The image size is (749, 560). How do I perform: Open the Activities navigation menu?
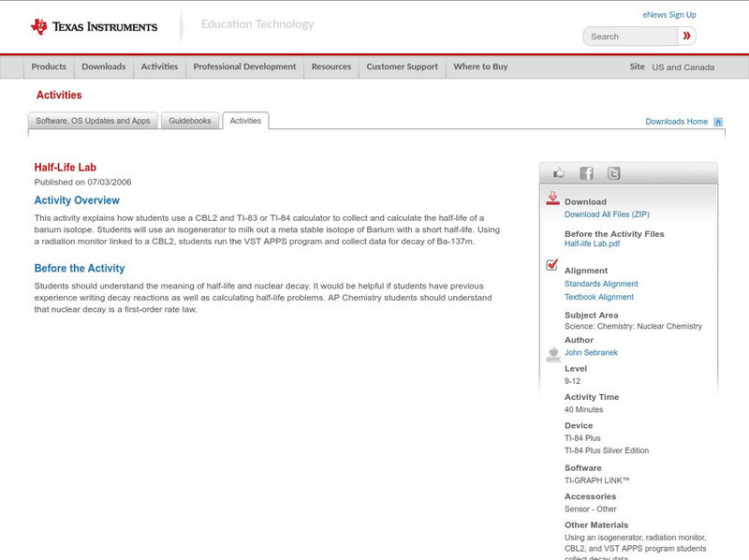[159, 66]
